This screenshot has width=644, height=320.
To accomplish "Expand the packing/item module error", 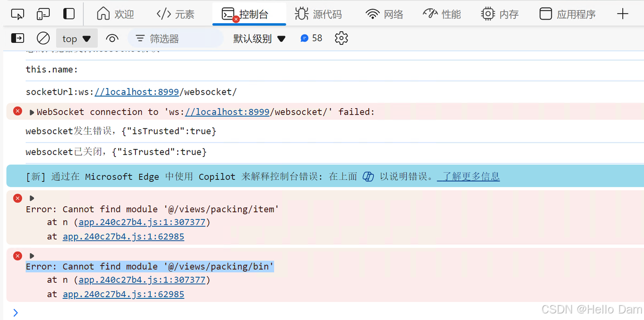I will (x=32, y=198).
